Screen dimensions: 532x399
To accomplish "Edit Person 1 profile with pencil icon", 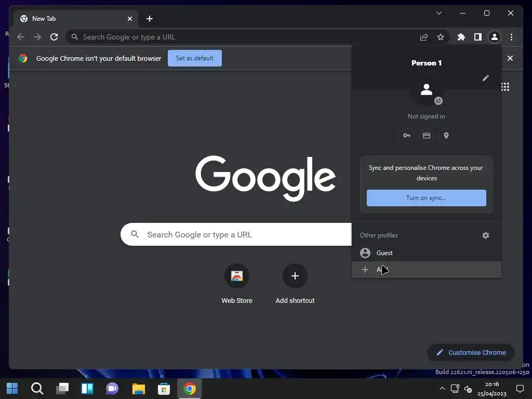I will coord(486,78).
